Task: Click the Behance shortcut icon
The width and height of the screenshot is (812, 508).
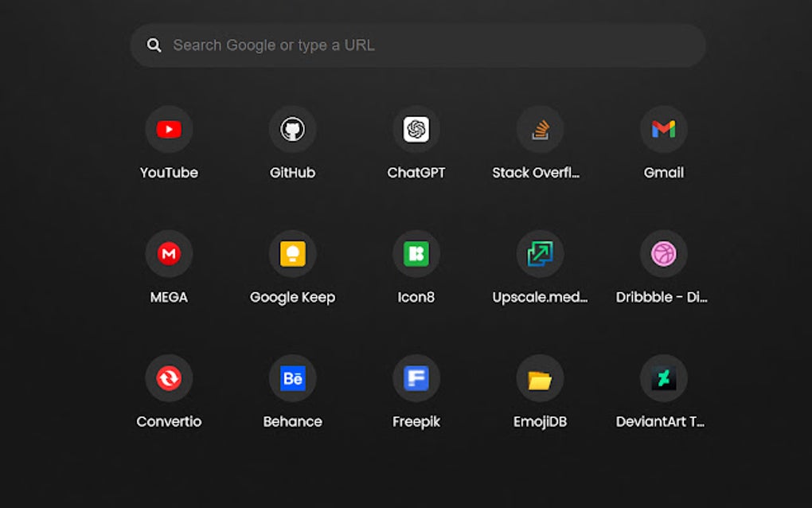Action: 292,377
